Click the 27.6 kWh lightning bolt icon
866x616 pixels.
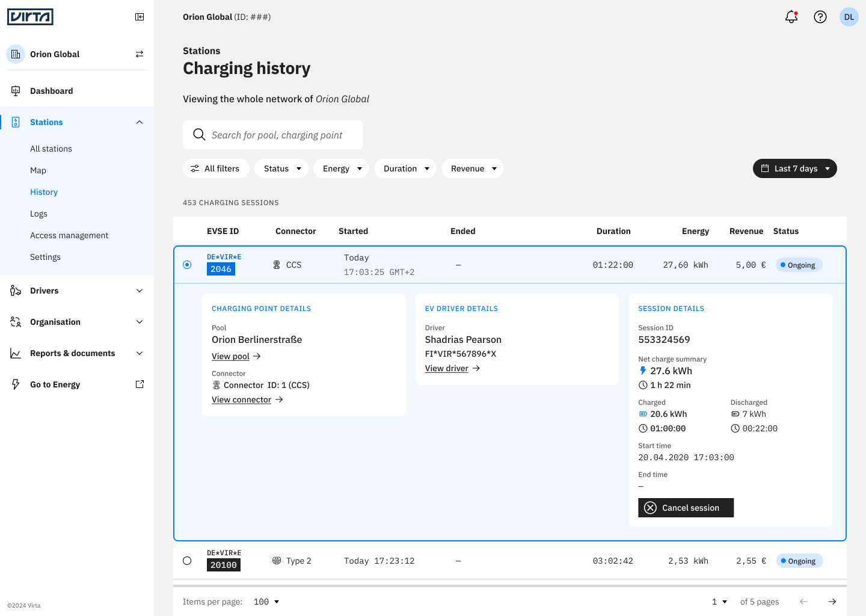643,371
